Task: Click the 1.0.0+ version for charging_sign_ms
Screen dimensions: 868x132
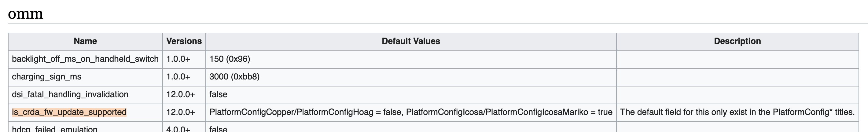Action: (x=178, y=77)
